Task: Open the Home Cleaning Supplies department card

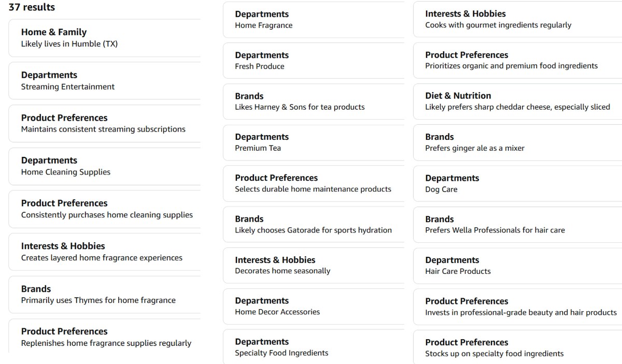Action: pyautogui.click(x=105, y=166)
